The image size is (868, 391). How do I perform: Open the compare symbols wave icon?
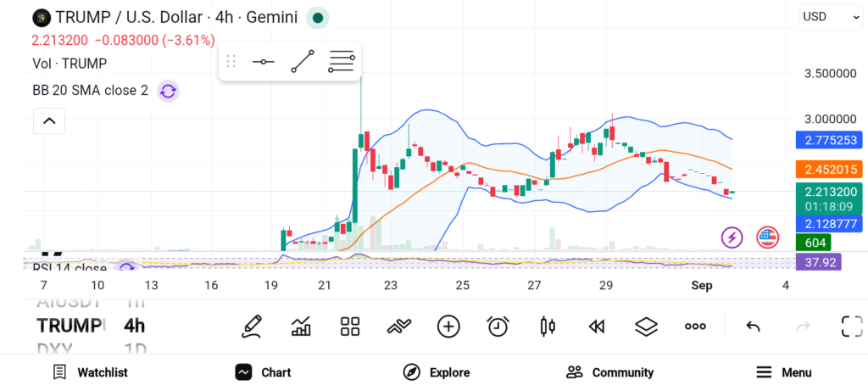point(399,327)
